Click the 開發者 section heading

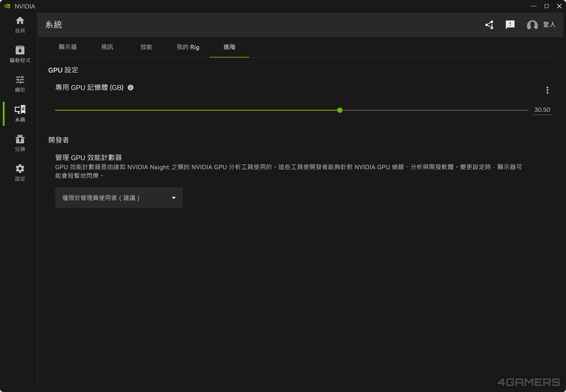[58, 140]
